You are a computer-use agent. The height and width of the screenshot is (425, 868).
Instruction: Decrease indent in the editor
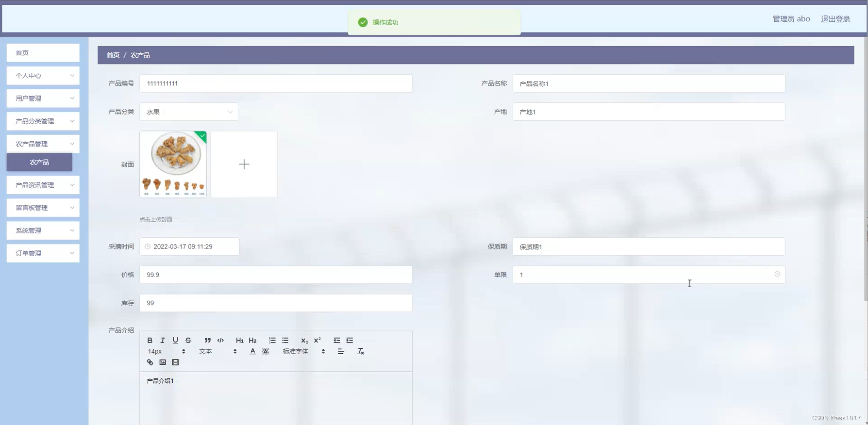pos(337,340)
